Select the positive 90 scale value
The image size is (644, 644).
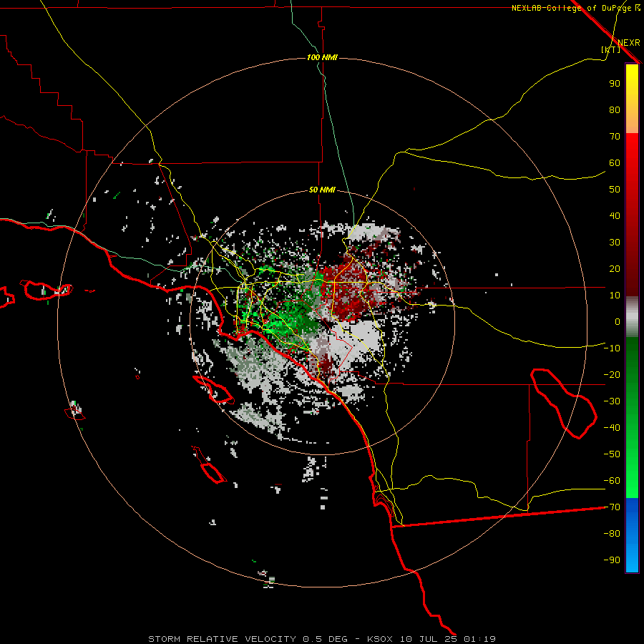coord(615,84)
